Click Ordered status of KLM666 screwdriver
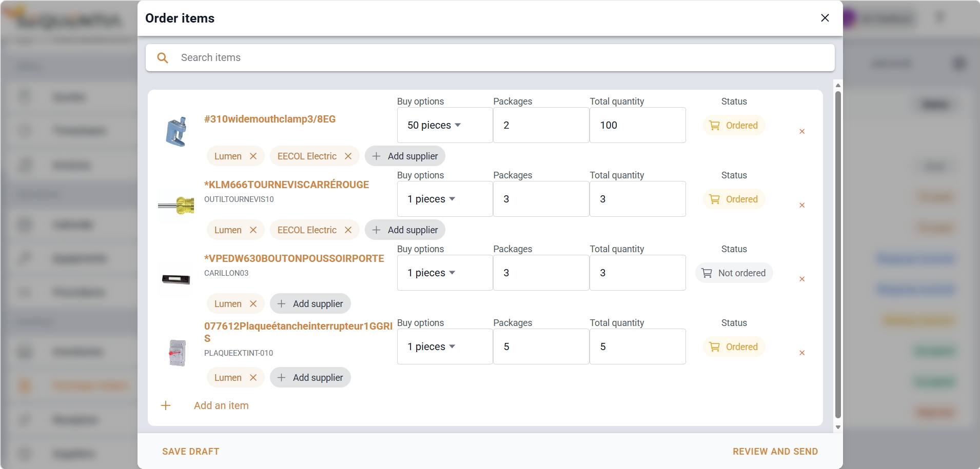The height and width of the screenshot is (469, 980). pos(734,199)
